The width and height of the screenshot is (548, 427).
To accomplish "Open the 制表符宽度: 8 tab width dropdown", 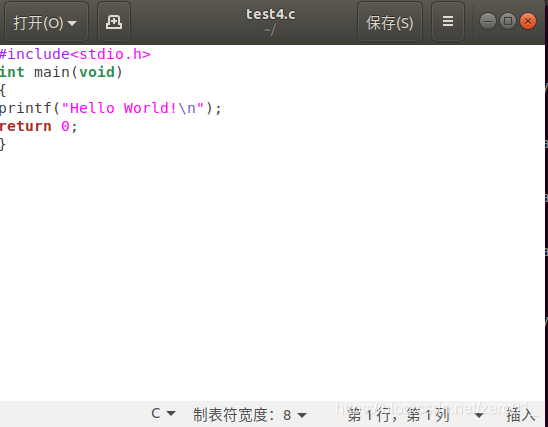I will click(x=250, y=415).
